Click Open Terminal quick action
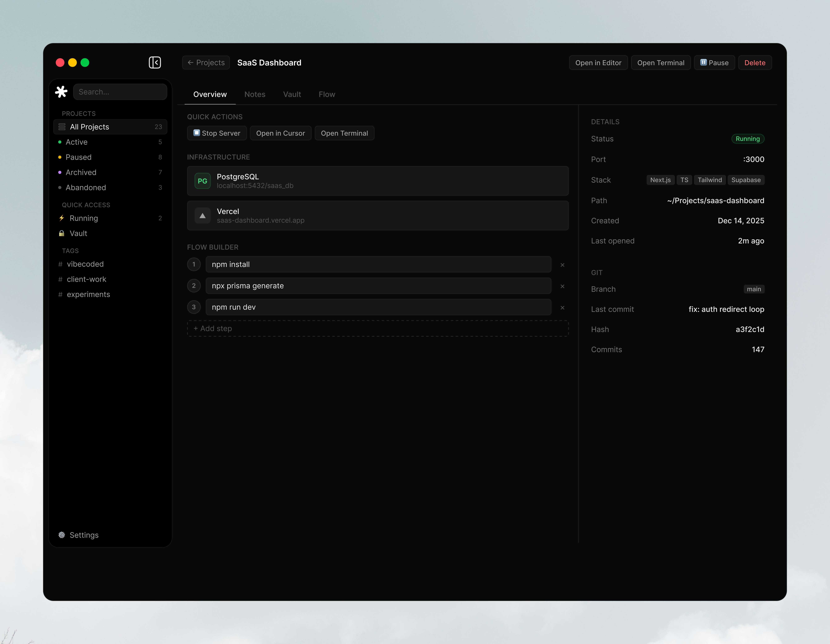The width and height of the screenshot is (830, 644). click(344, 133)
